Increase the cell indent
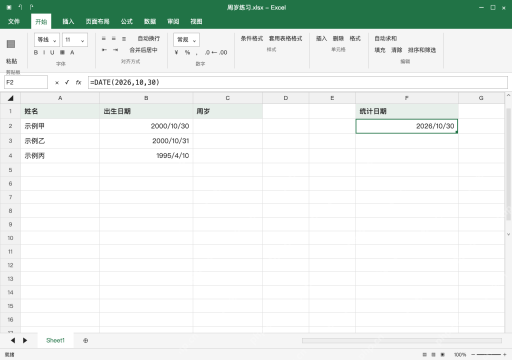 (x=115, y=50)
